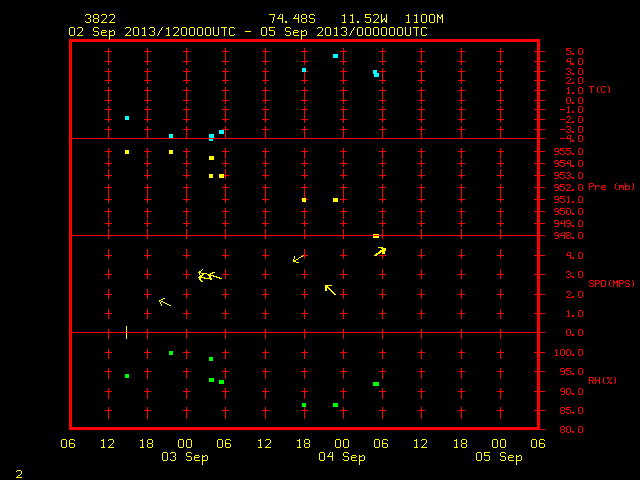Click the RH(%) axis label
Viewport: 640px width, 480px height.
coord(602,380)
